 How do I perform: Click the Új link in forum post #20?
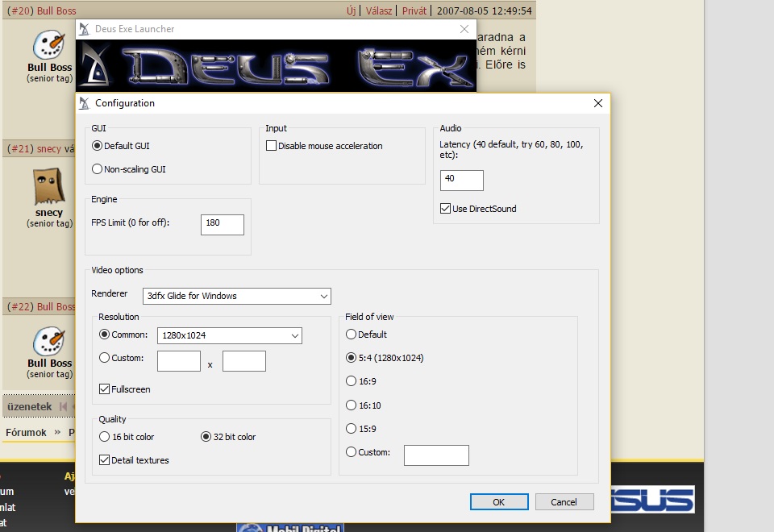[x=351, y=10]
